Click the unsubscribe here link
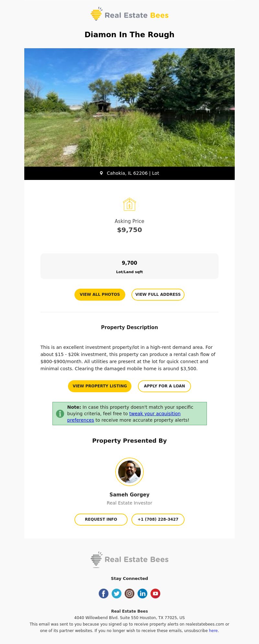 pyautogui.click(x=213, y=630)
